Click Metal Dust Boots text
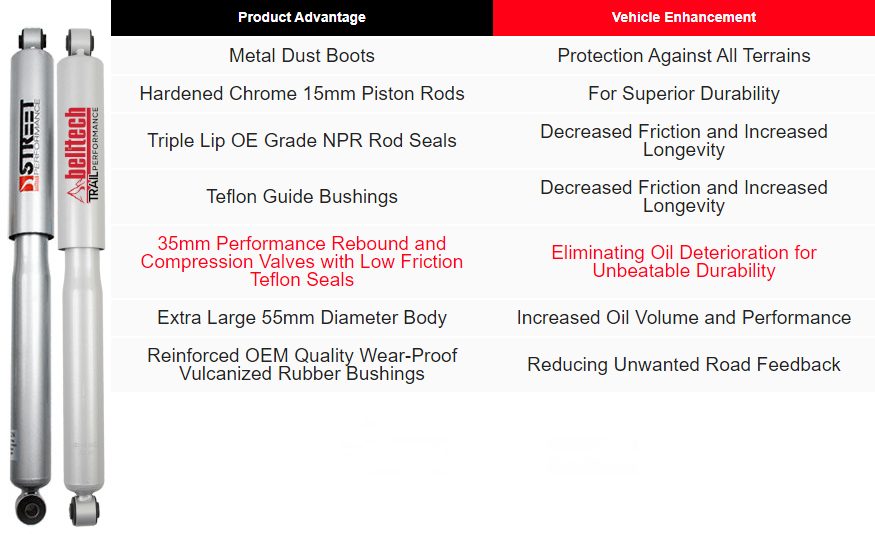The height and width of the screenshot is (534, 875). click(301, 56)
